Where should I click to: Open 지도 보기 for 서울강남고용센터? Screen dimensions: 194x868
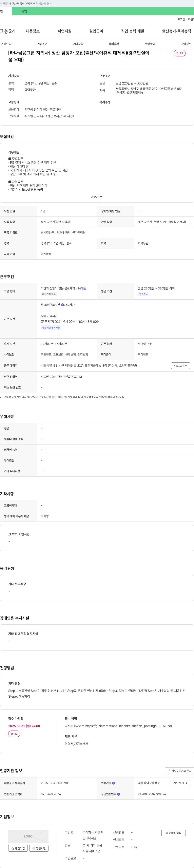pos(180,783)
